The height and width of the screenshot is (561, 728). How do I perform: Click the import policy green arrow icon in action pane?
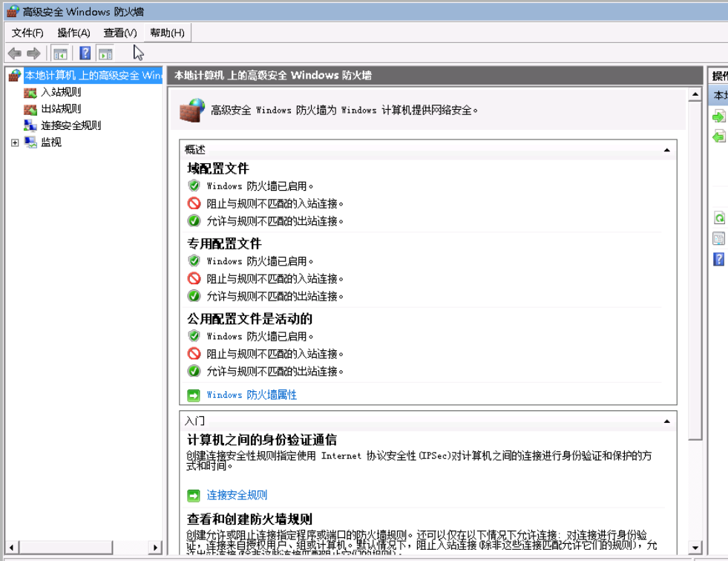click(x=718, y=116)
